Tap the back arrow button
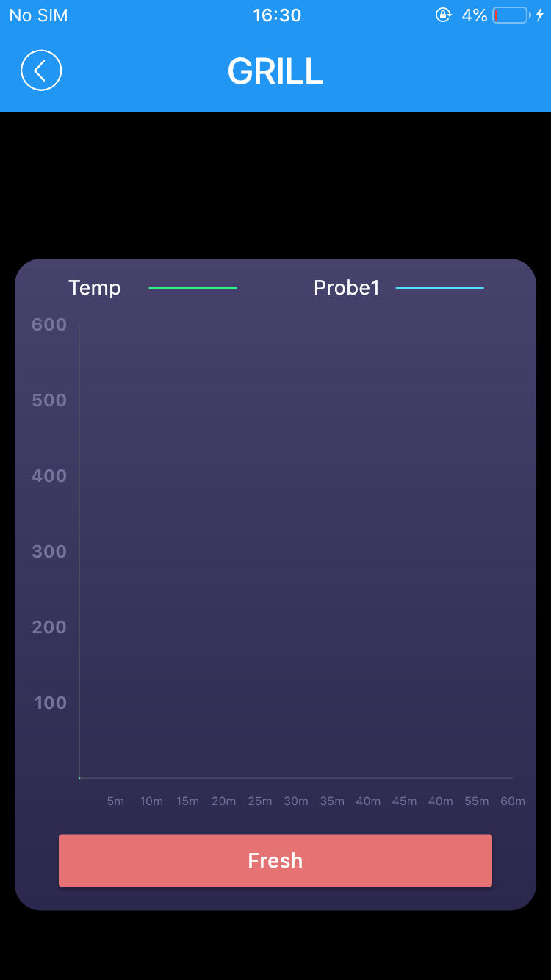The height and width of the screenshot is (980, 551). coord(41,71)
